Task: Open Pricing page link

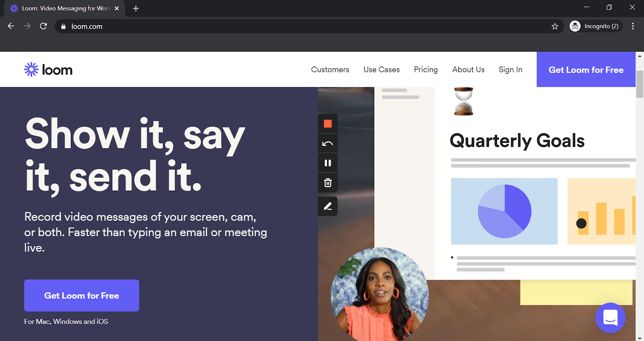Action: point(426,70)
